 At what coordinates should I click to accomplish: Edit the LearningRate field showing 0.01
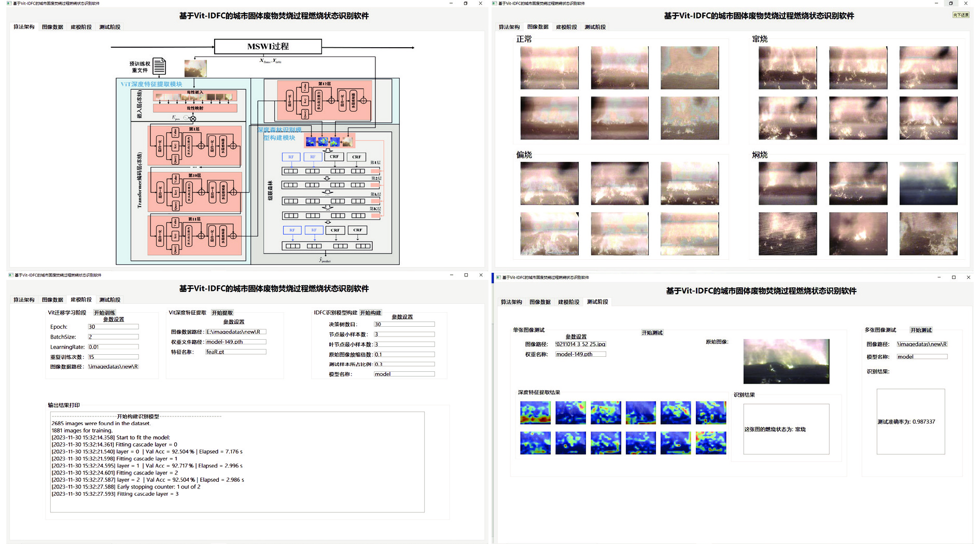tap(113, 347)
